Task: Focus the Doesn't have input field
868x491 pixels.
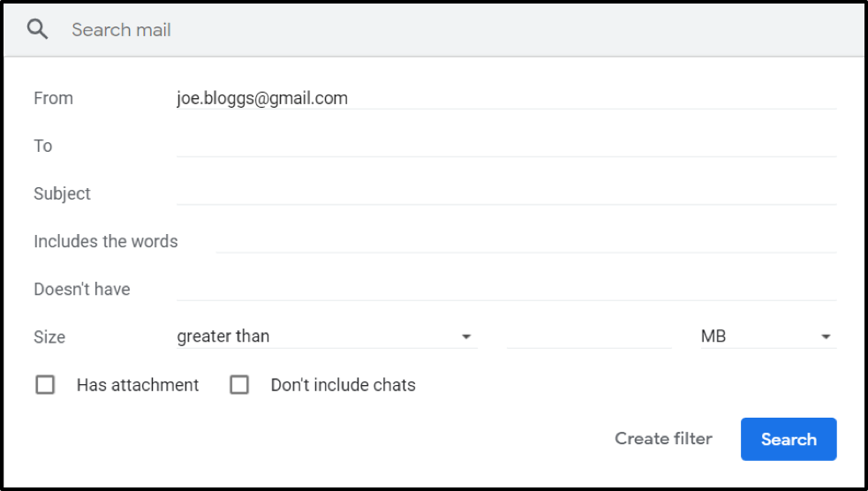Action: 505,289
